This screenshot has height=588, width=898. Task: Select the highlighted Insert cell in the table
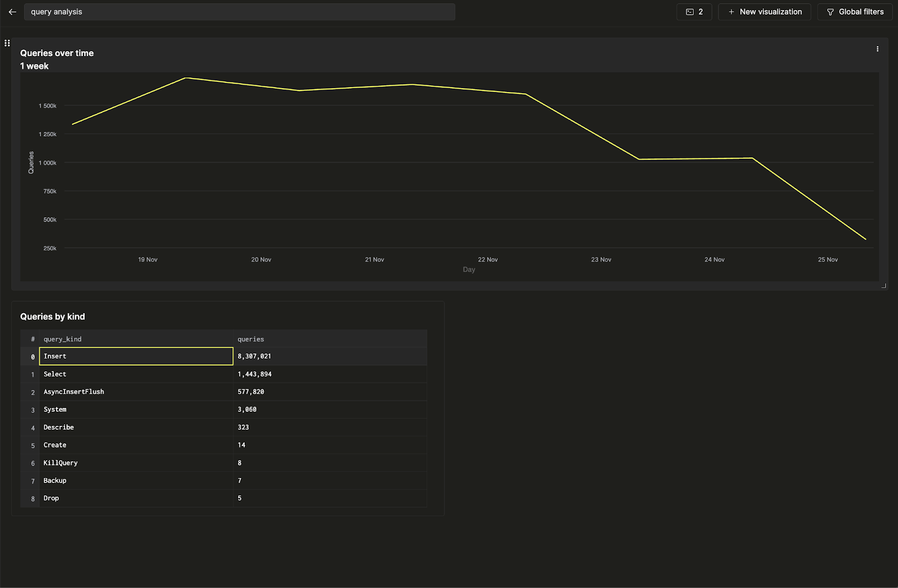[136, 356]
